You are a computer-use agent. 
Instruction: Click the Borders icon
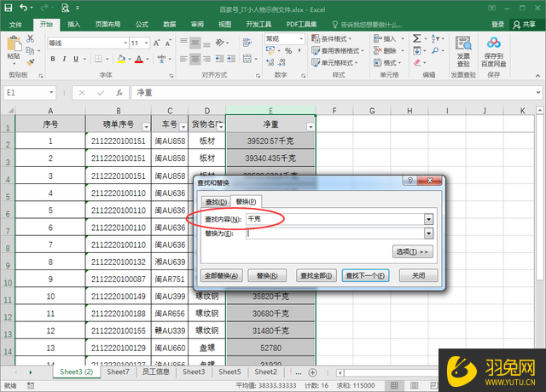99,59
